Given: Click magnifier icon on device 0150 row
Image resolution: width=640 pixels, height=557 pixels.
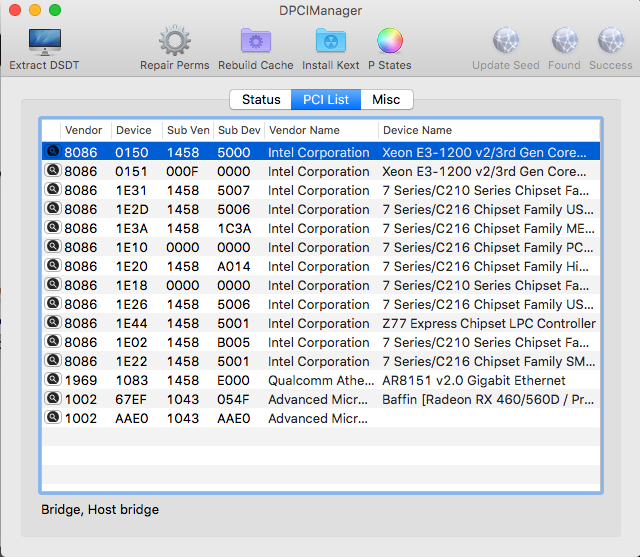Looking at the screenshot, I should tap(53, 151).
